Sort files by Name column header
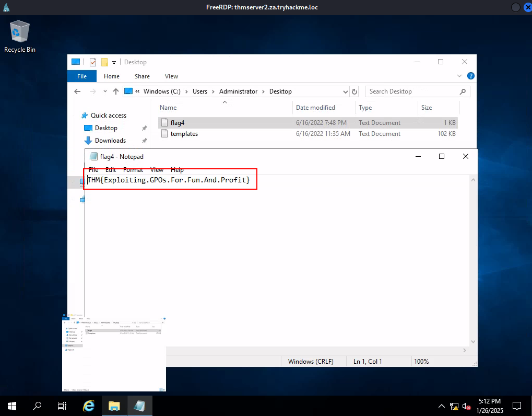 [168, 108]
